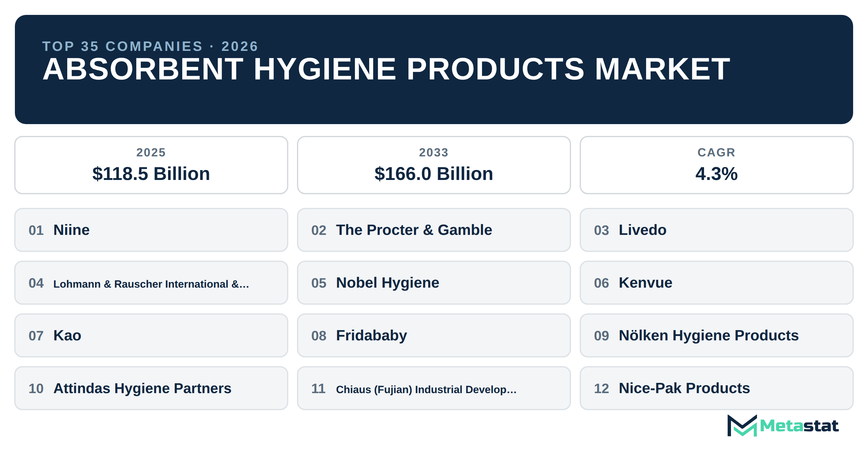
Task: Open the Kenvue company card
Action: [716, 283]
